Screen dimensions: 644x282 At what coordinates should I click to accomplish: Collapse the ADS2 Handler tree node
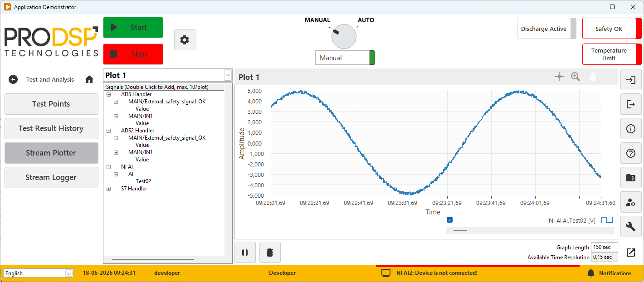pos(108,131)
